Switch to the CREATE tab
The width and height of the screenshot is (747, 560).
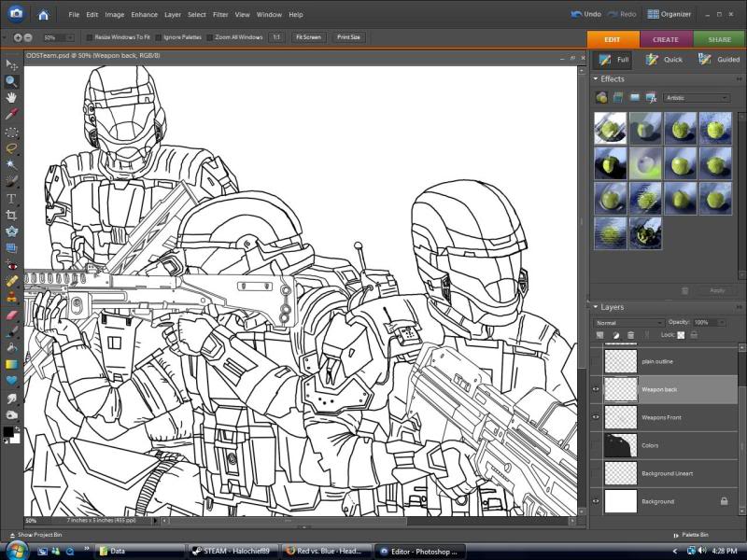(x=666, y=39)
